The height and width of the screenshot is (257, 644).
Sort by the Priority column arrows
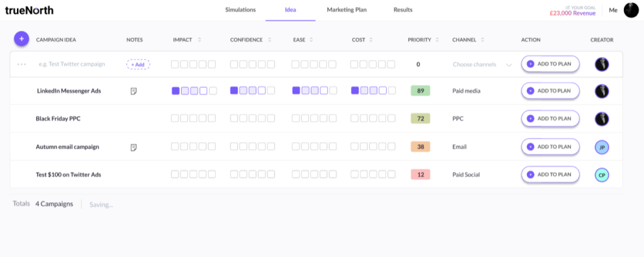tap(438, 40)
